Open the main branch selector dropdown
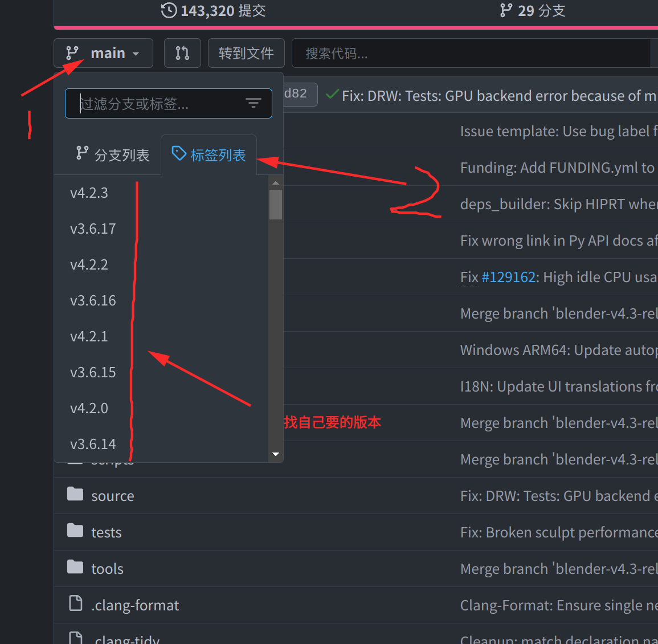The height and width of the screenshot is (644, 658). click(x=103, y=53)
